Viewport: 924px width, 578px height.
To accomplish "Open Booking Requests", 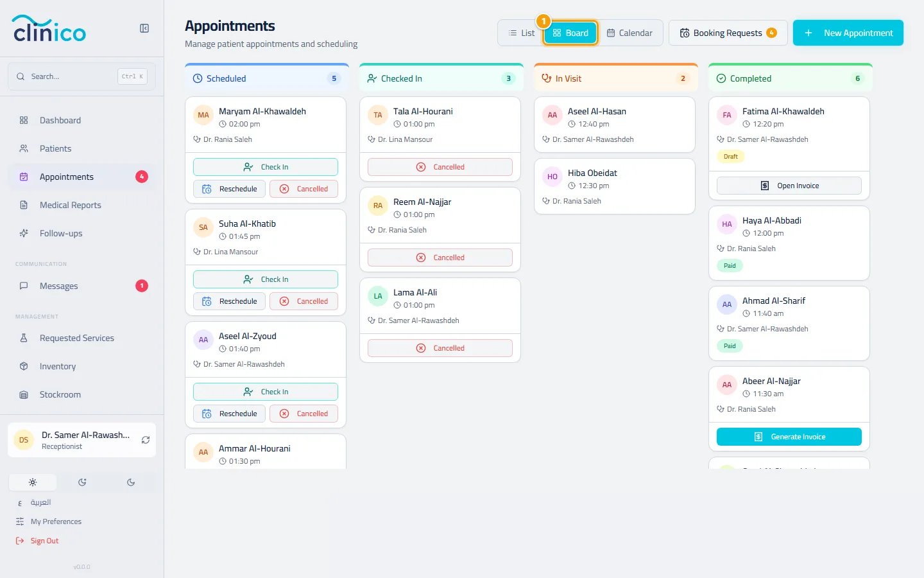I will pos(728,33).
